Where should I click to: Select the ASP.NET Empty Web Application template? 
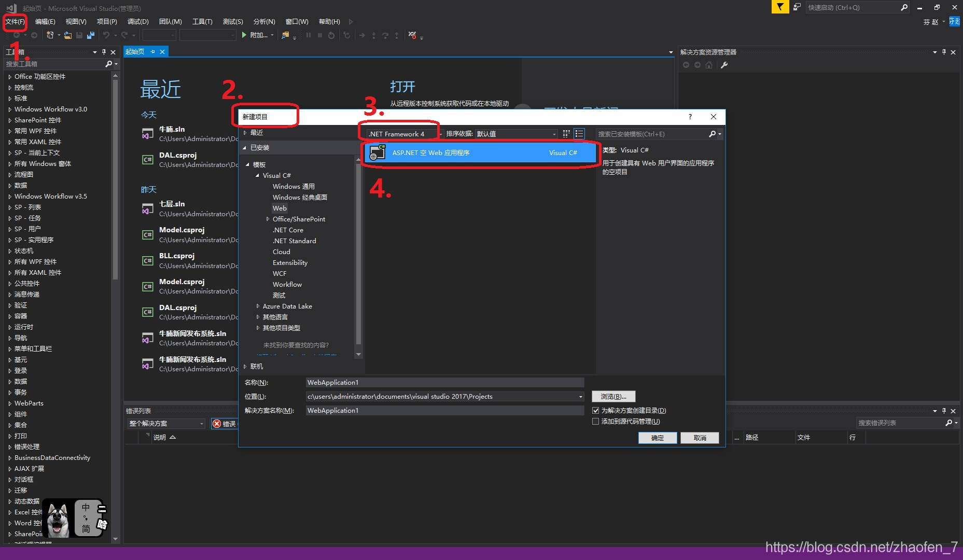point(480,153)
